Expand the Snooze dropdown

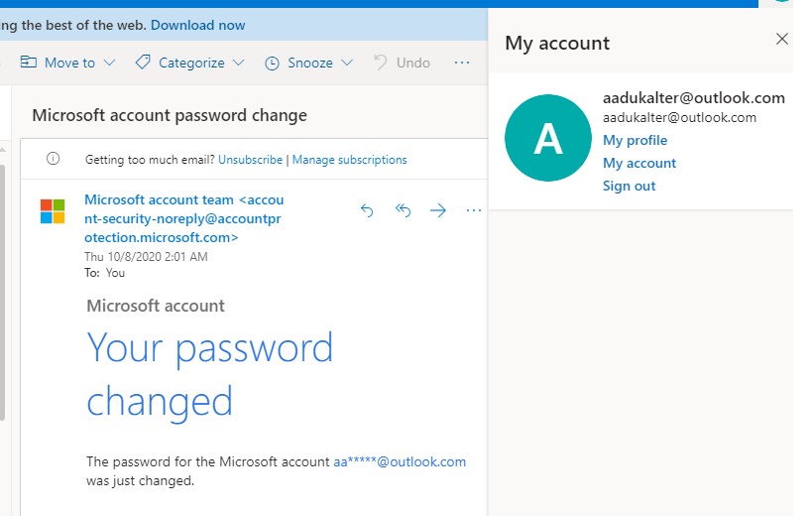click(x=309, y=63)
